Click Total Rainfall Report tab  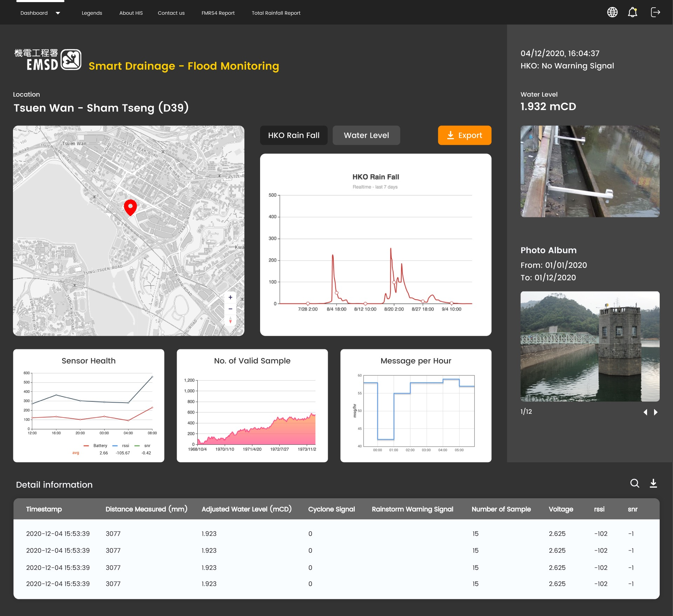pyautogui.click(x=276, y=12)
